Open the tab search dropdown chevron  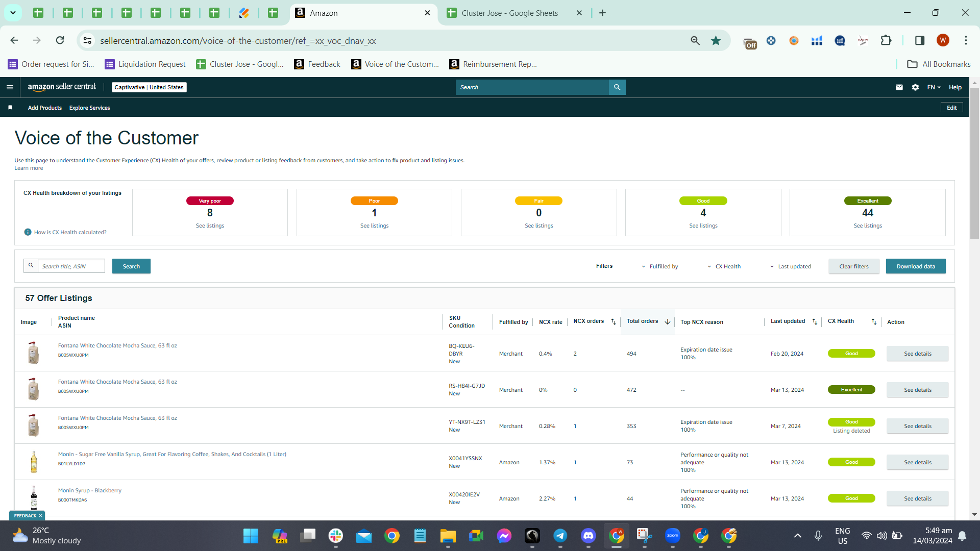pyautogui.click(x=13, y=13)
